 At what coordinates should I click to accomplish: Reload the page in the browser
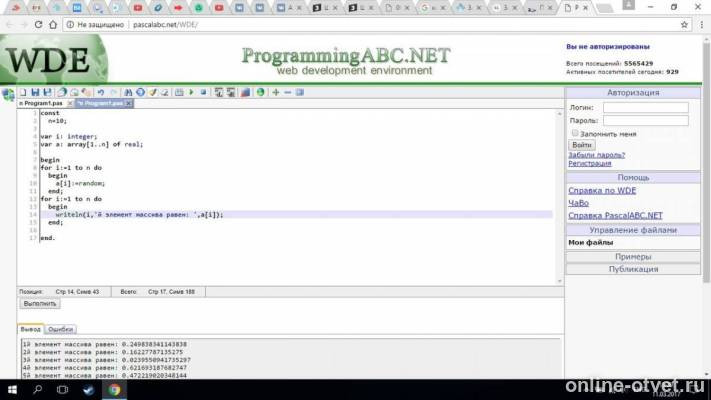[x=39, y=25]
